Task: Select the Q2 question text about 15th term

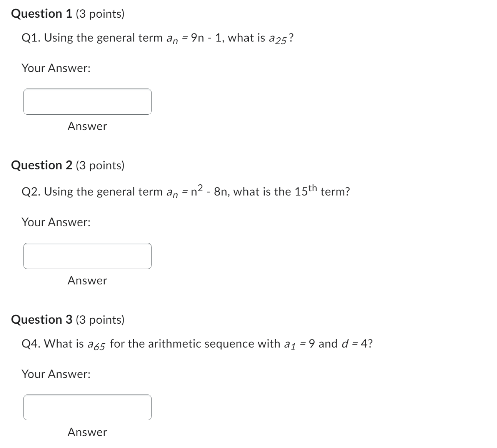Action: pos(185,191)
